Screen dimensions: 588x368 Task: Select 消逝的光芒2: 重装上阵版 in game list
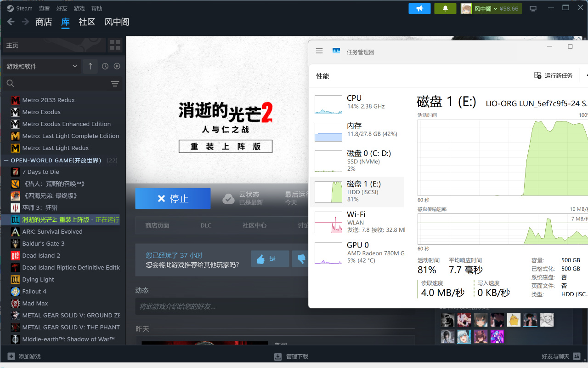[60, 219]
